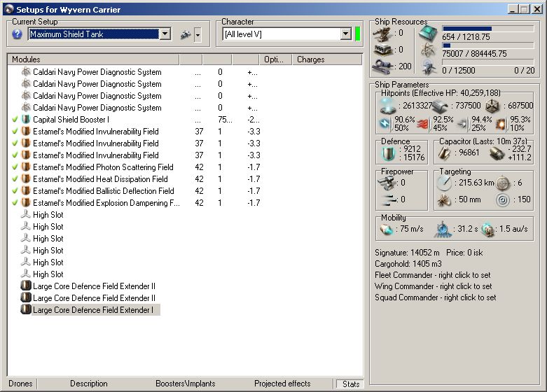Click the launcher hardpoints icon in Ship Resources
Screen dimensions: 547x392
(382, 50)
